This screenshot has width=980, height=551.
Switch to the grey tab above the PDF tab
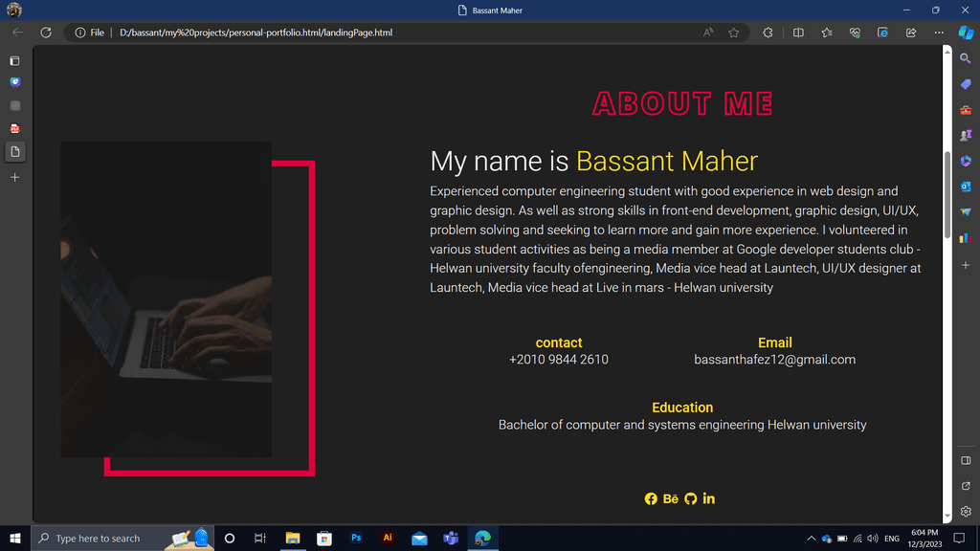click(x=15, y=105)
